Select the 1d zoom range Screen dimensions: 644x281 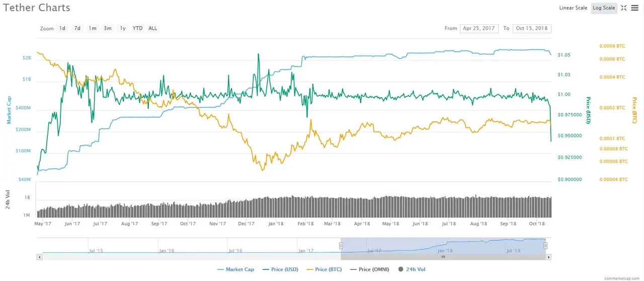coord(62,28)
